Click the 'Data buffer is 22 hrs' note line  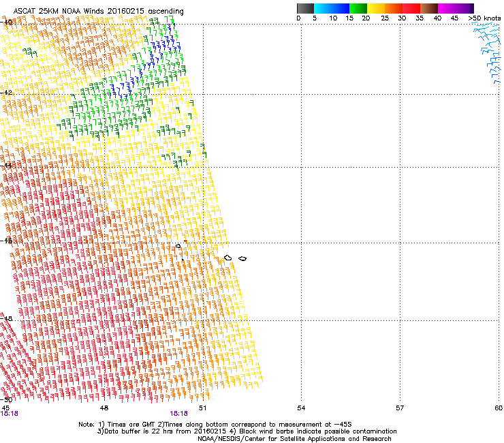247,431
